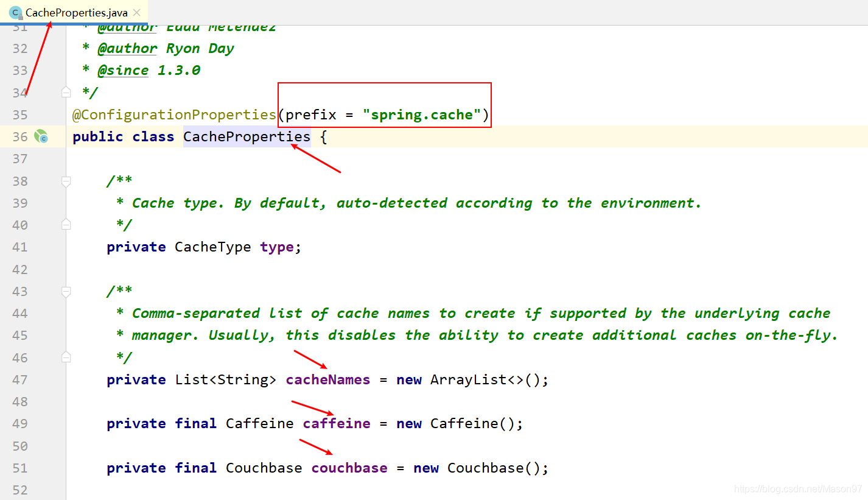Click the couchbase field name
This screenshot has width=868, height=500.
349,468
